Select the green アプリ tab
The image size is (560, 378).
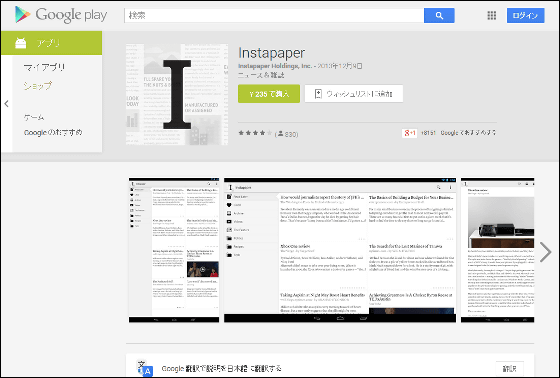(51, 43)
